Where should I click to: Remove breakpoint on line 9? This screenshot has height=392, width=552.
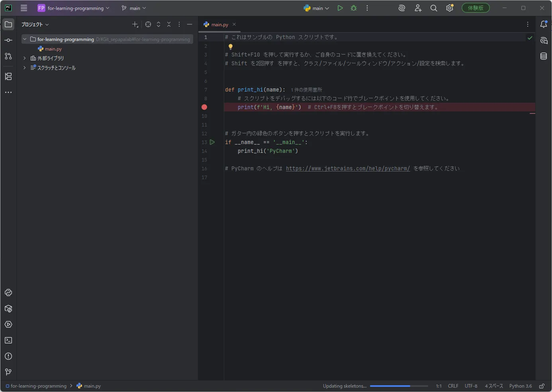[204, 107]
